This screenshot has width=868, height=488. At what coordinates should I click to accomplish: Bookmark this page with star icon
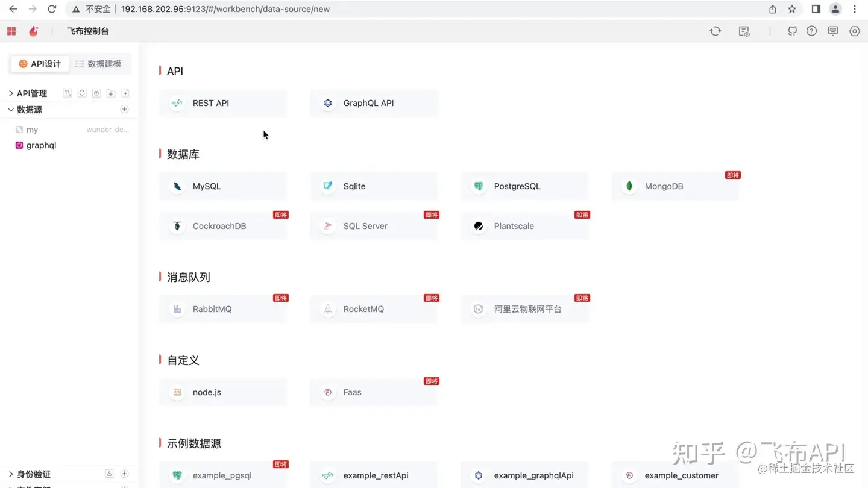[x=792, y=9]
